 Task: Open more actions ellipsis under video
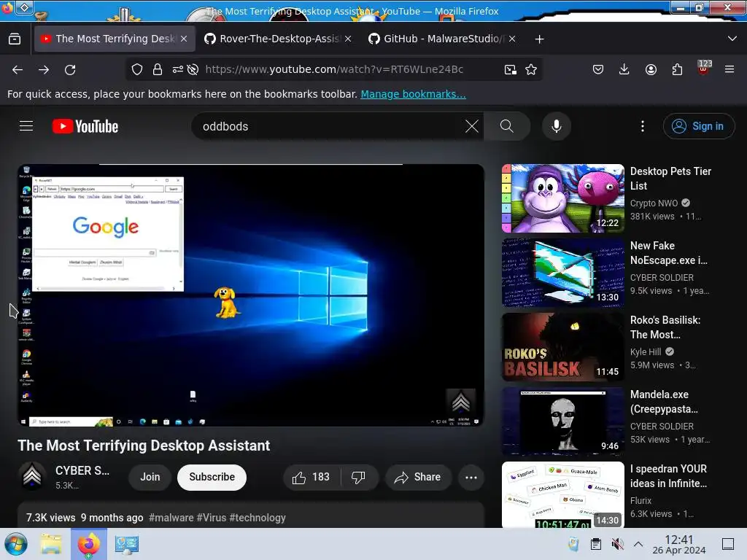pos(471,477)
